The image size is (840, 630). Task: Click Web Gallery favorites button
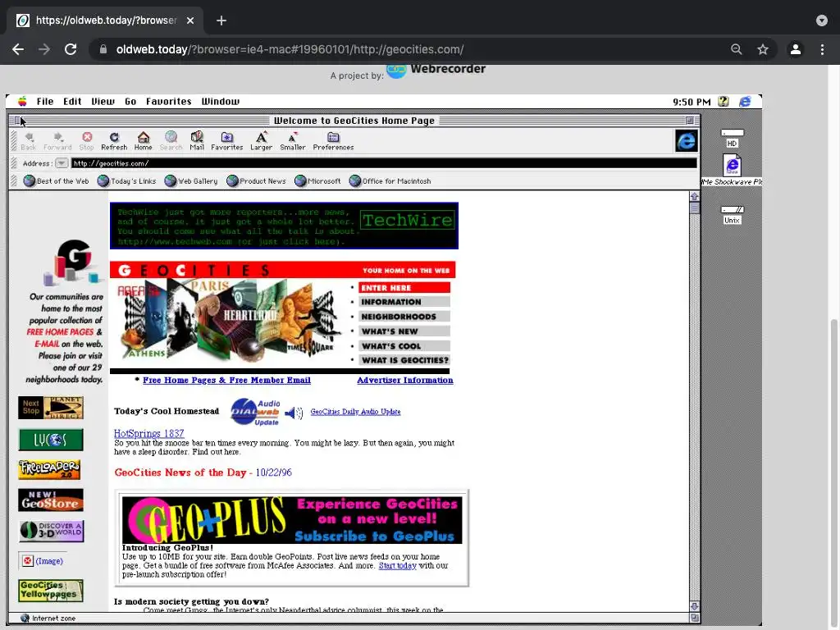[x=191, y=181]
